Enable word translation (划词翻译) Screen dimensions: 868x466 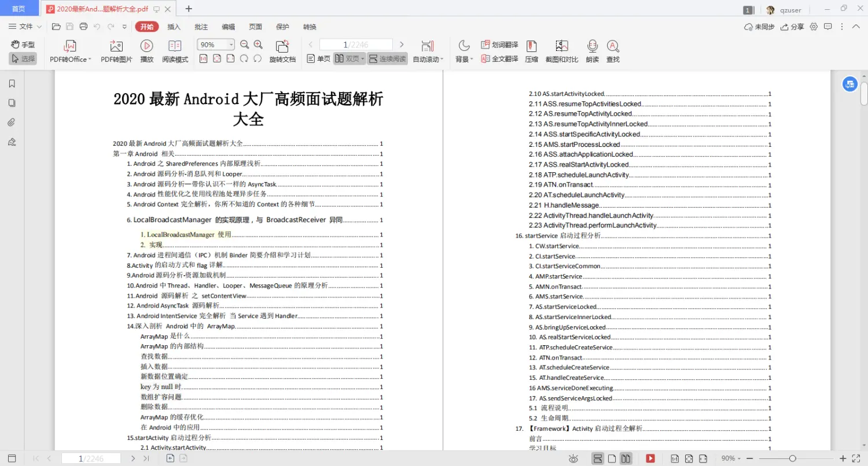click(499, 45)
